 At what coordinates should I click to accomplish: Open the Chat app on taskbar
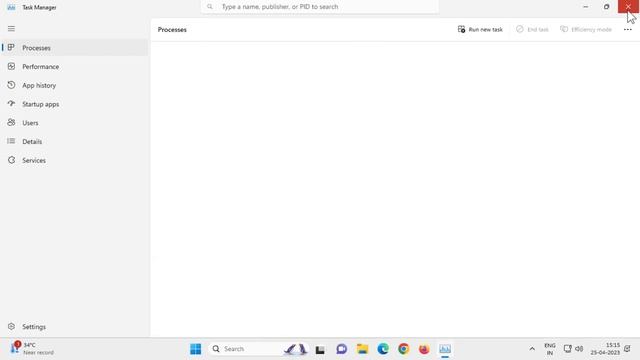click(342, 349)
